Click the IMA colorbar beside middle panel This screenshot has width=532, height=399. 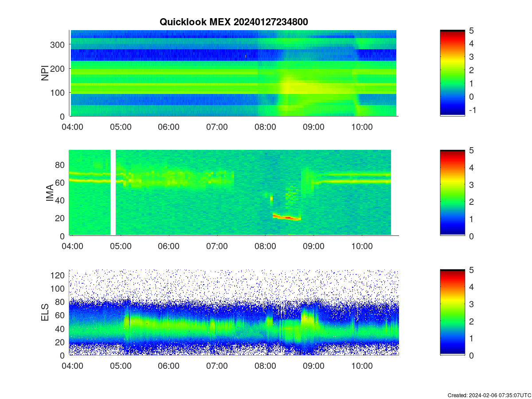point(452,193)
